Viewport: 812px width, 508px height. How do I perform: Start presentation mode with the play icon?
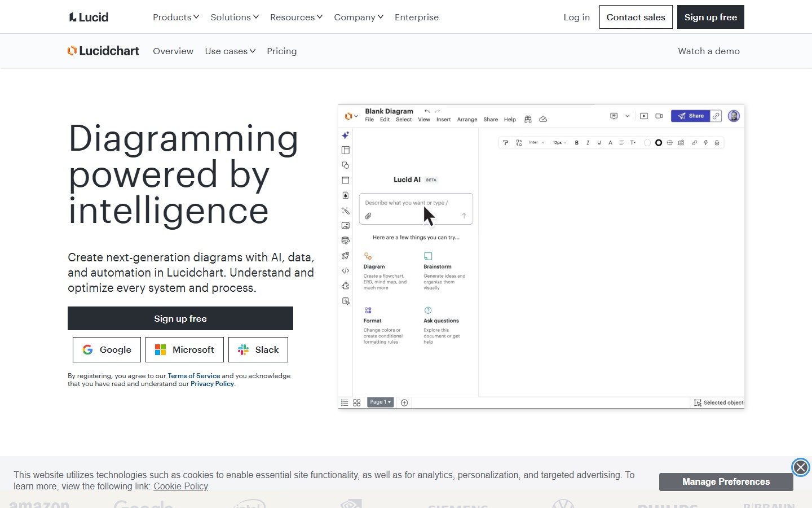(644, 116)
